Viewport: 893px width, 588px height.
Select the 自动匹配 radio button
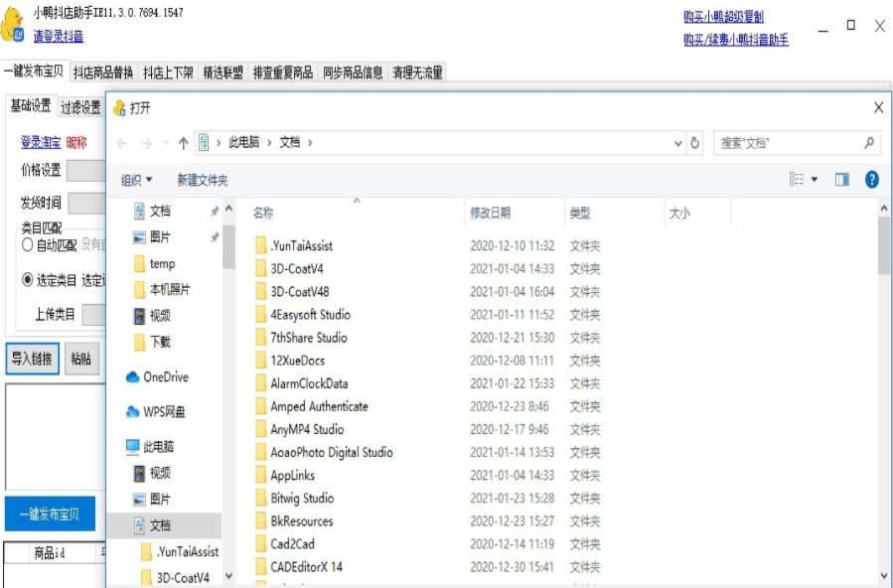[27, 245]
